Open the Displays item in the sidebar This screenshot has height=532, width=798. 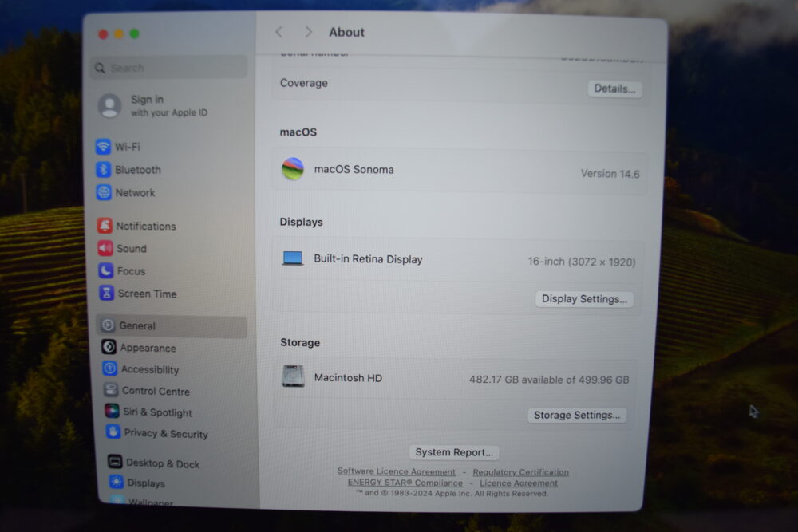pos(137,483)
